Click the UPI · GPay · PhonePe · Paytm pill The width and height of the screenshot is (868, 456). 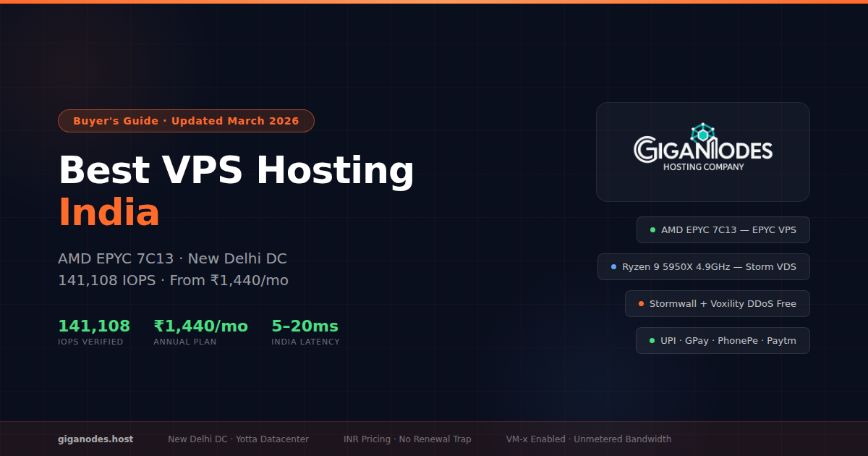[723, 341]
